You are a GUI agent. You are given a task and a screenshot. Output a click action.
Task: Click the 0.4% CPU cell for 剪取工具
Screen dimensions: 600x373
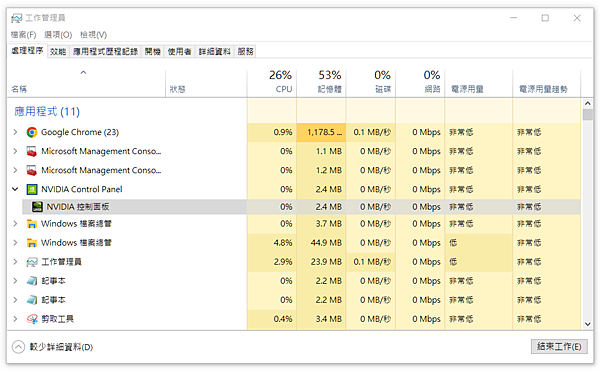point(272,319)
